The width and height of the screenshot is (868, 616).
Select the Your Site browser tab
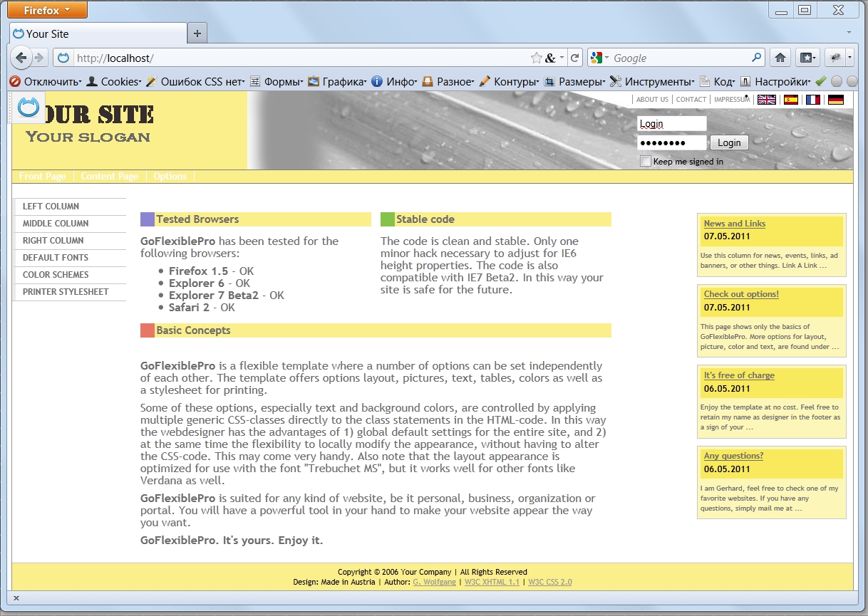click(98, 33)
